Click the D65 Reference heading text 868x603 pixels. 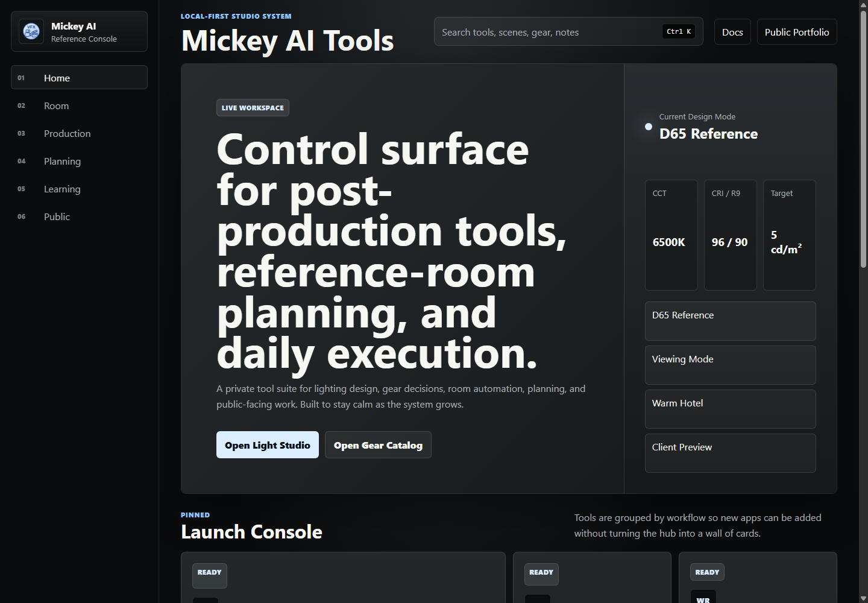708,134
